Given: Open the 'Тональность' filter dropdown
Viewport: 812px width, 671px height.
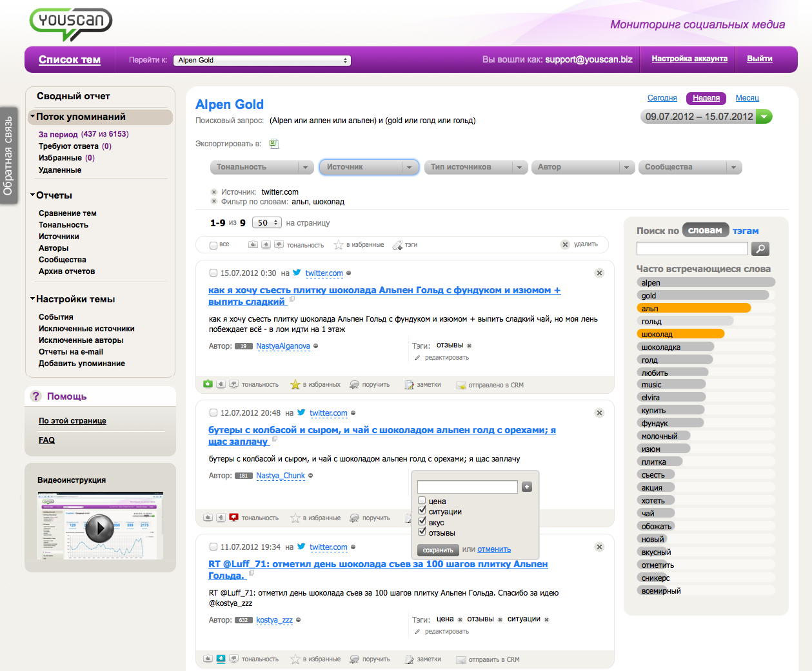Looking at the screenshot, I should coord(261,167).
